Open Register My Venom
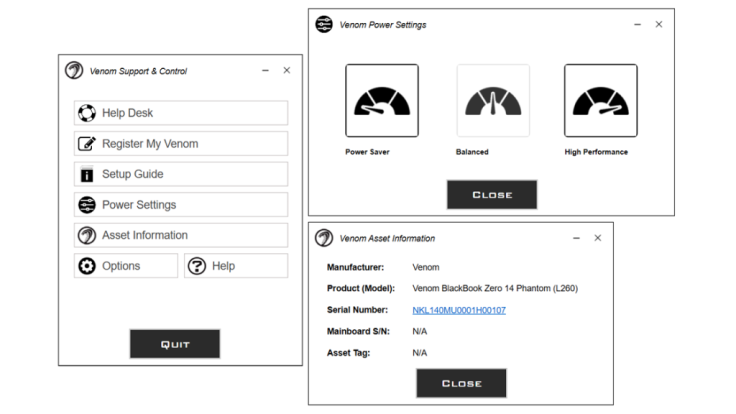 click(181, 144)
